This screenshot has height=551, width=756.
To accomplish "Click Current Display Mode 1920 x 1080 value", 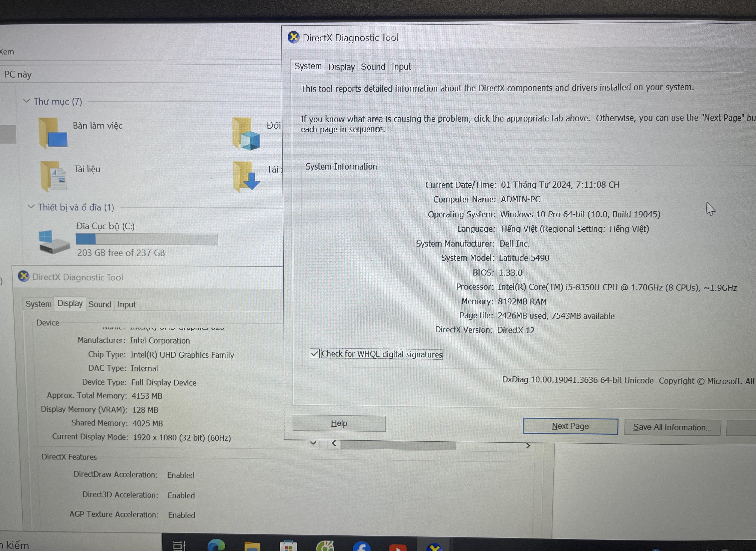I will pos(182,437).
